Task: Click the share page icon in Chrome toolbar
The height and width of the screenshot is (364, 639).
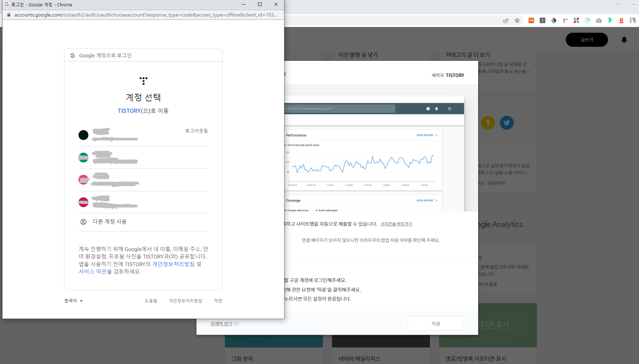Action: click(x=506, y=20)
